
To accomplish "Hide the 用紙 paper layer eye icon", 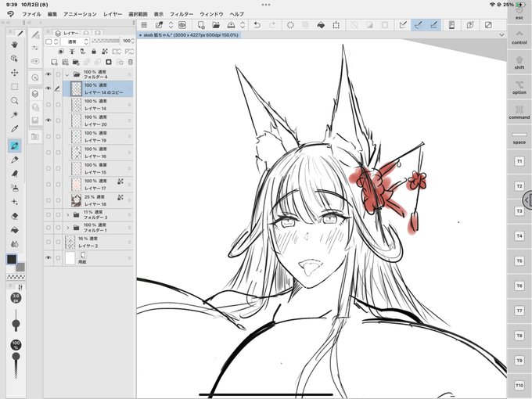I will pos(49,258).
